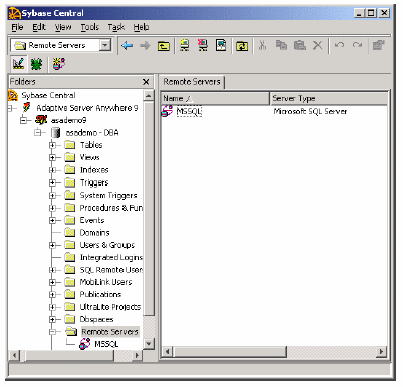Viewport: 403px width, 387px height.
Task: Click the green bug debugger icon
Action: (36, 64)
